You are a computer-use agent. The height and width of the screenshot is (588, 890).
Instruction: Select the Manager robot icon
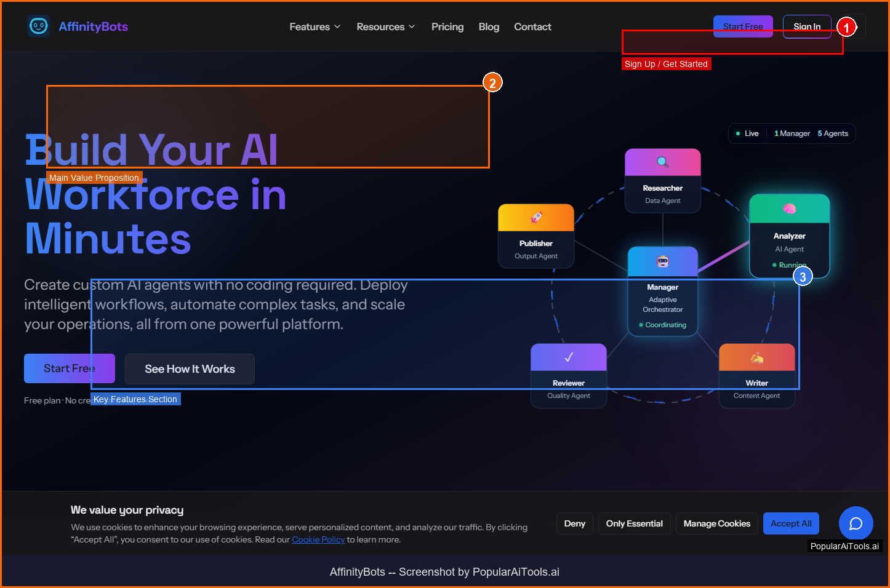coord(662,261)
